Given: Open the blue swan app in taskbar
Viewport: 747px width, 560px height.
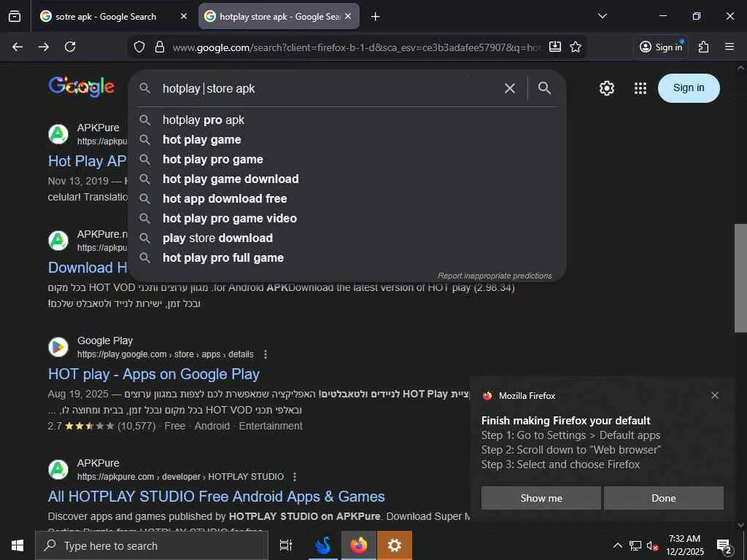Looking at the screenshot, I should coord(323,545).
